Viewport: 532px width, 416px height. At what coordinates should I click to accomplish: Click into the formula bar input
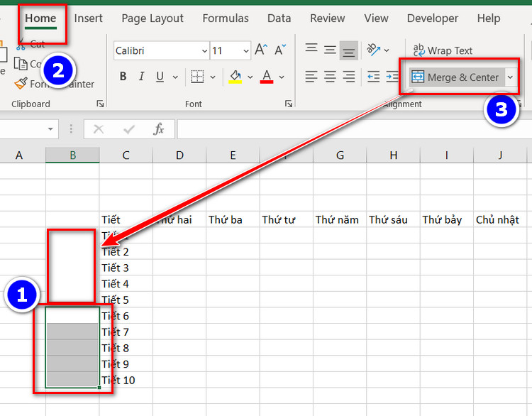354,129
